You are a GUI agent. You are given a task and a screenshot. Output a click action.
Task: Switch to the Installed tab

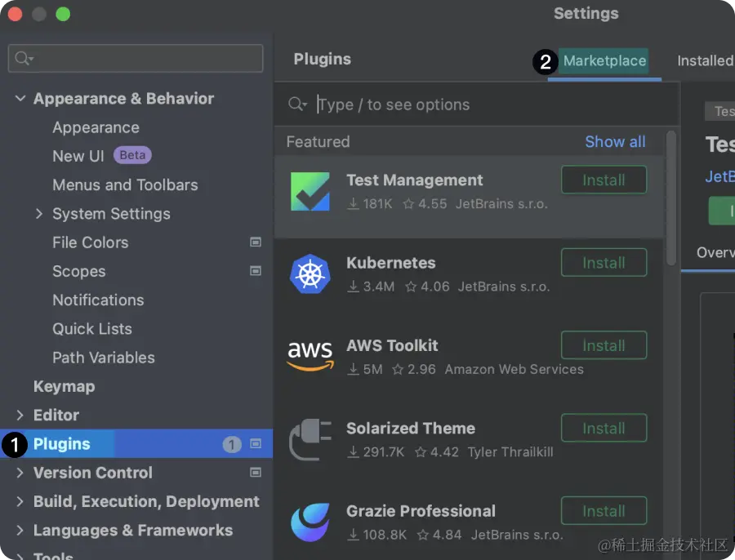705,61
